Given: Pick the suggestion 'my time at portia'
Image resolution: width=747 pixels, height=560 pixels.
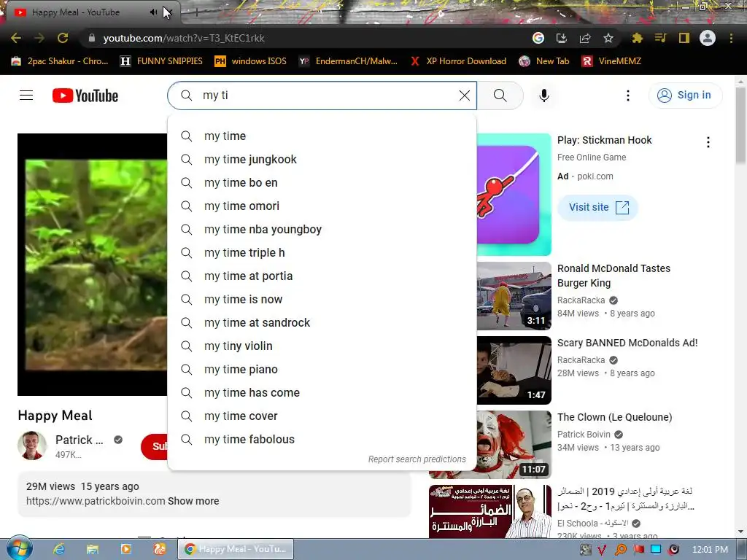Looking at the screenshot, I should 322,276.
